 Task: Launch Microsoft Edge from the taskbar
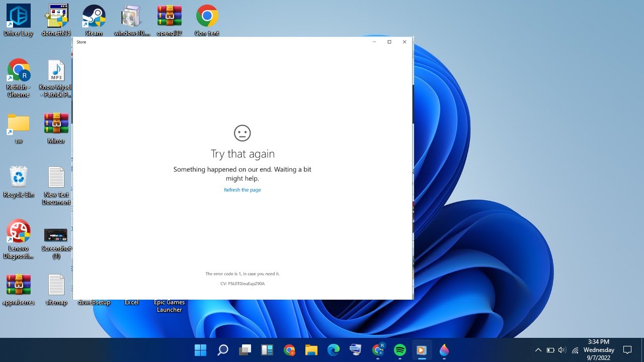coord(334,350)
